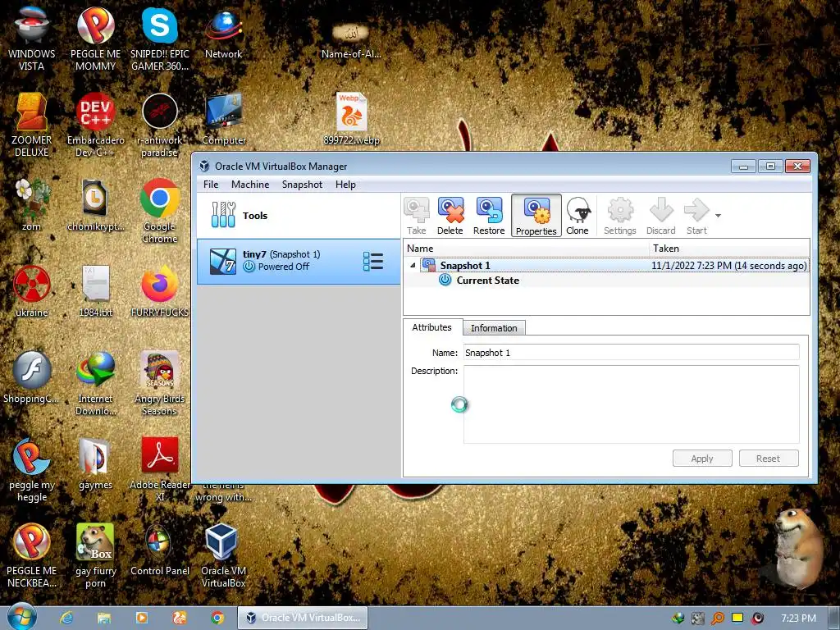The width and height of the screenshot is (840, 630).
Task: Click the snapshot taken timestamp text
Action: (728, 266)
